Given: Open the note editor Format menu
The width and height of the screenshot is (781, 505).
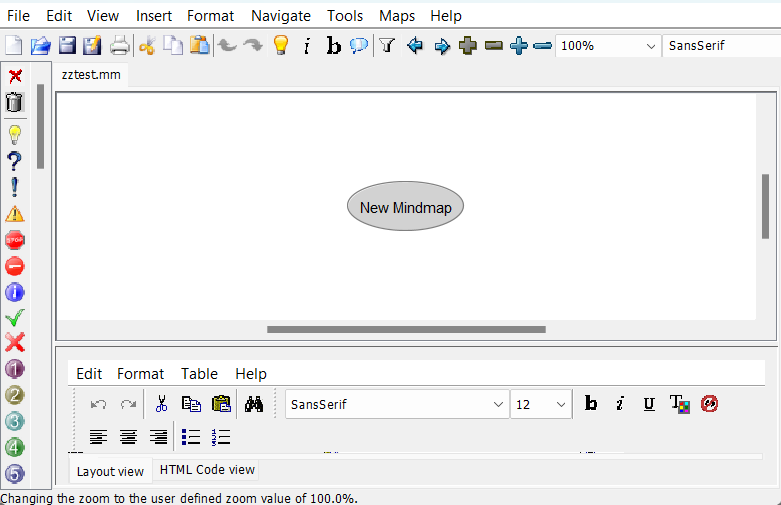Looking at the screenshot, I should click(x=140, y=374).
